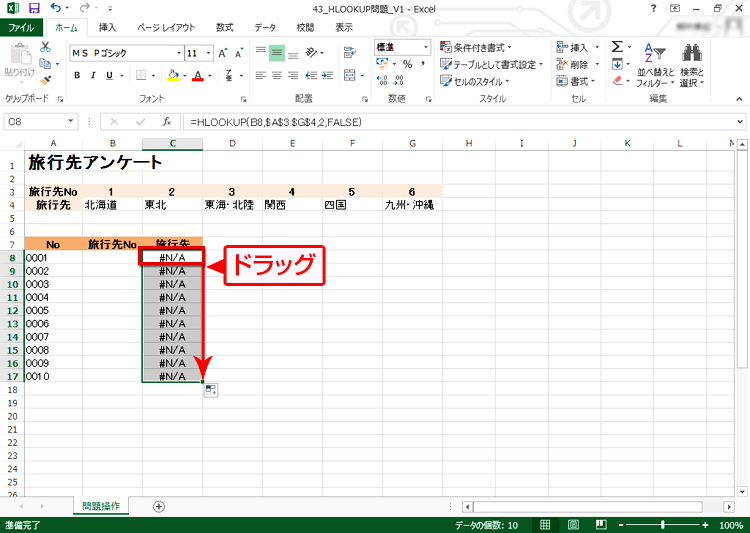Click zoom in plus button
Viewport: 750px width, 533px height.
[705, 525]
